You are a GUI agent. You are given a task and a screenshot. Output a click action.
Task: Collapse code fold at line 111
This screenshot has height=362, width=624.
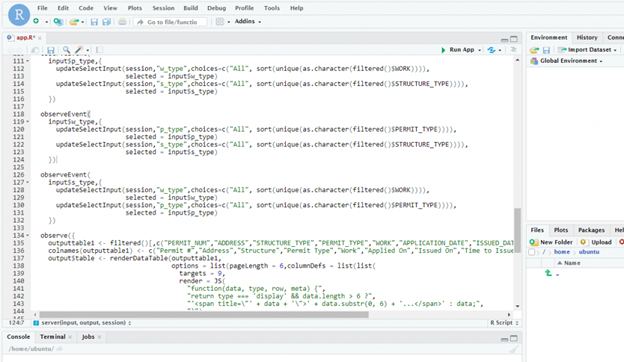(27, 61)
